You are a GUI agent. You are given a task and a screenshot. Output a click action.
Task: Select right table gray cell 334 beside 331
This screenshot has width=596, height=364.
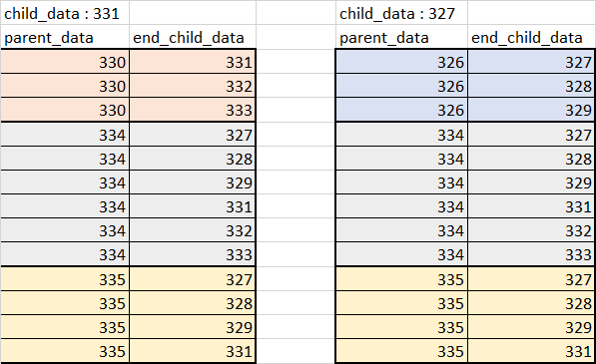[401, 206]
